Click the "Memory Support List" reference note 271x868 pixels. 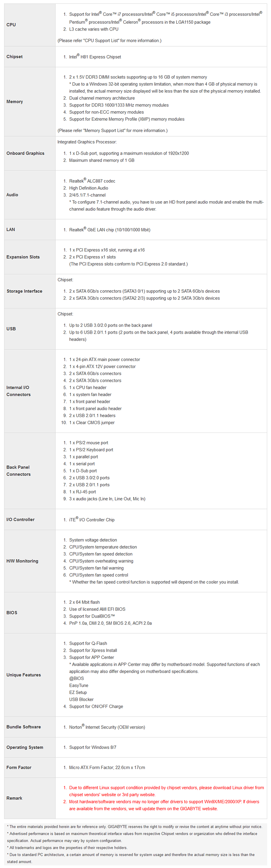coord(113,131)
